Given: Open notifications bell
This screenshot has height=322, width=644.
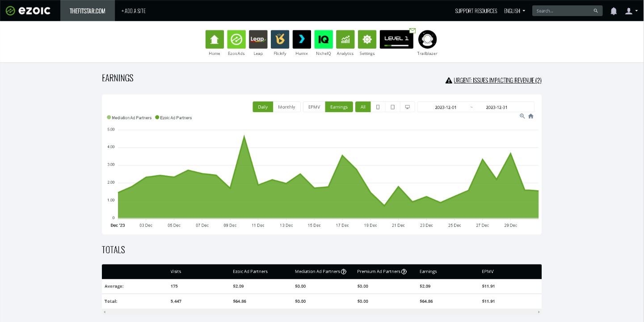Looking at the screenshot, I should [x=614, y=11].
